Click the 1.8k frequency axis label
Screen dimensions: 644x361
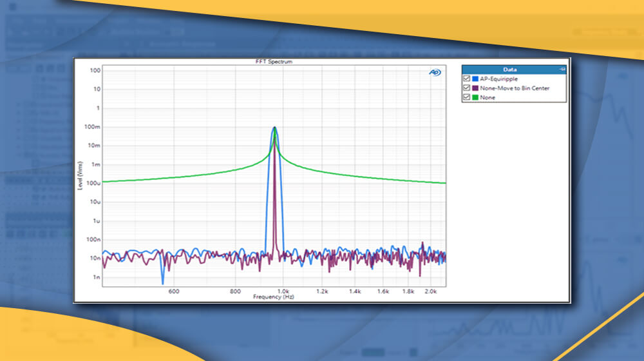tap(408, 291)
